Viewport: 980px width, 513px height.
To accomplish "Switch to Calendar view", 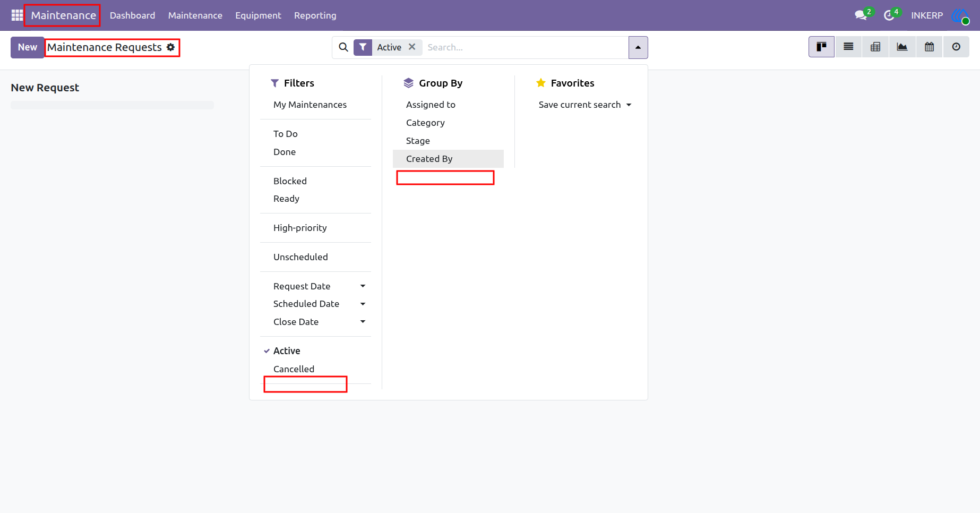I will (x=929, y=47).
